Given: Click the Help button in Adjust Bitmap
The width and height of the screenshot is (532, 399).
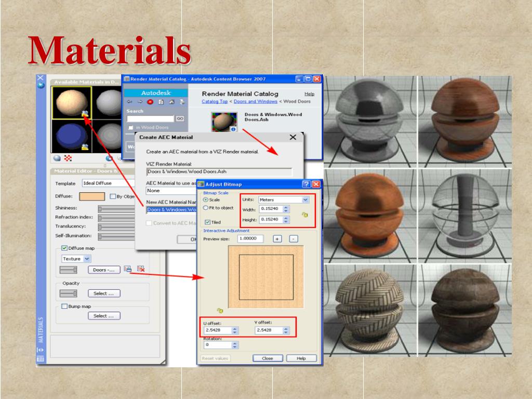Looking at the screenshot, I should 301,358.
